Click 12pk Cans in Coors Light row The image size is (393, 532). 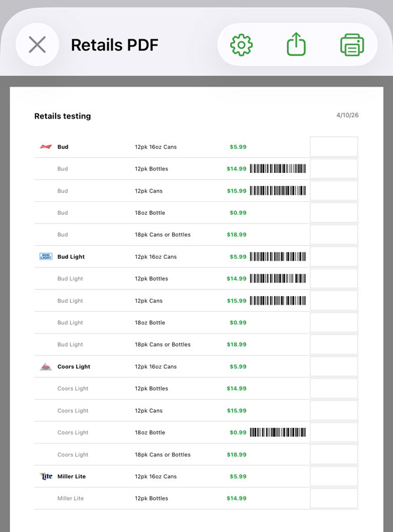click(x=149, y=411)
